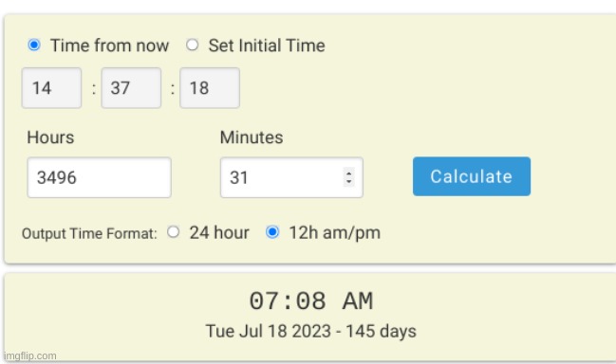616x364 pixels.
Task: Click the "Hours" field label
Action: [x=50, y=137]
